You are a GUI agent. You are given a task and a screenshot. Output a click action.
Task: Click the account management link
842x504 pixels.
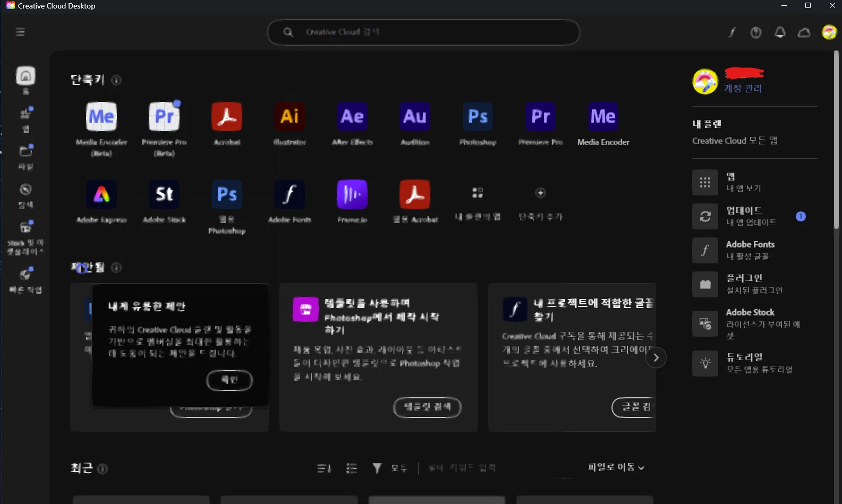click(x=743, y=88)
